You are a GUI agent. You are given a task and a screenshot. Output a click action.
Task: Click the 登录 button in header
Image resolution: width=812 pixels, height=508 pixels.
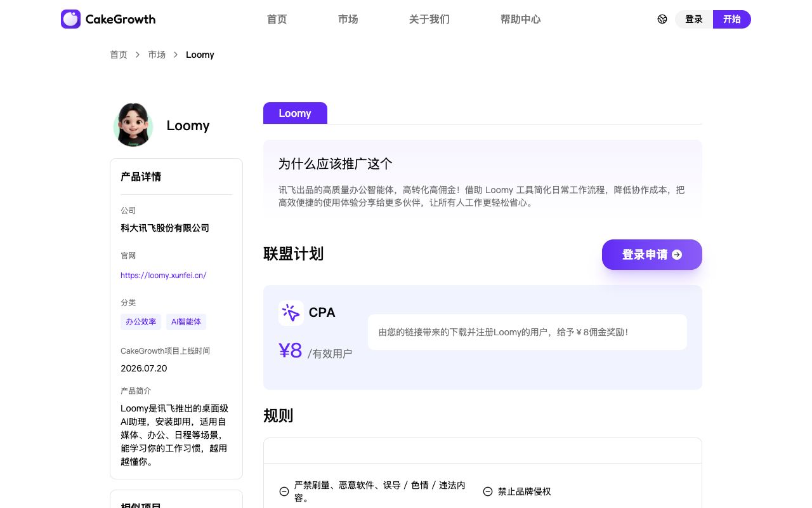[694, 19]
